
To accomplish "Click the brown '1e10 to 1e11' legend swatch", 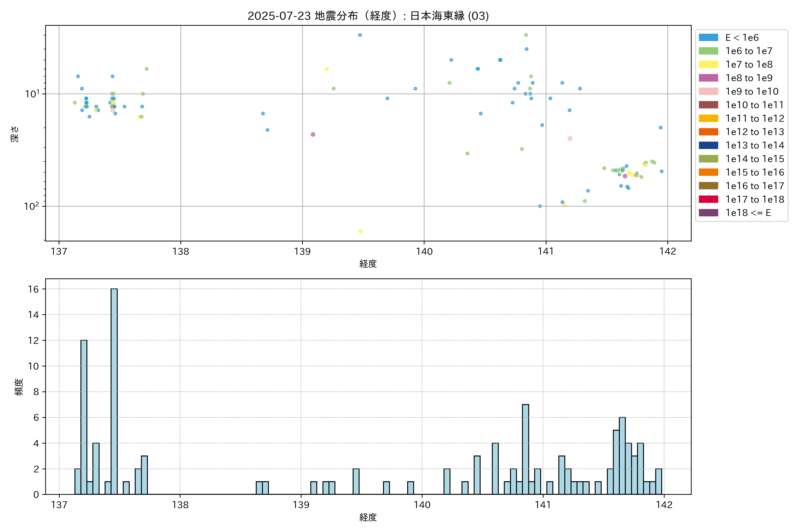I will (x=708, y=105).
